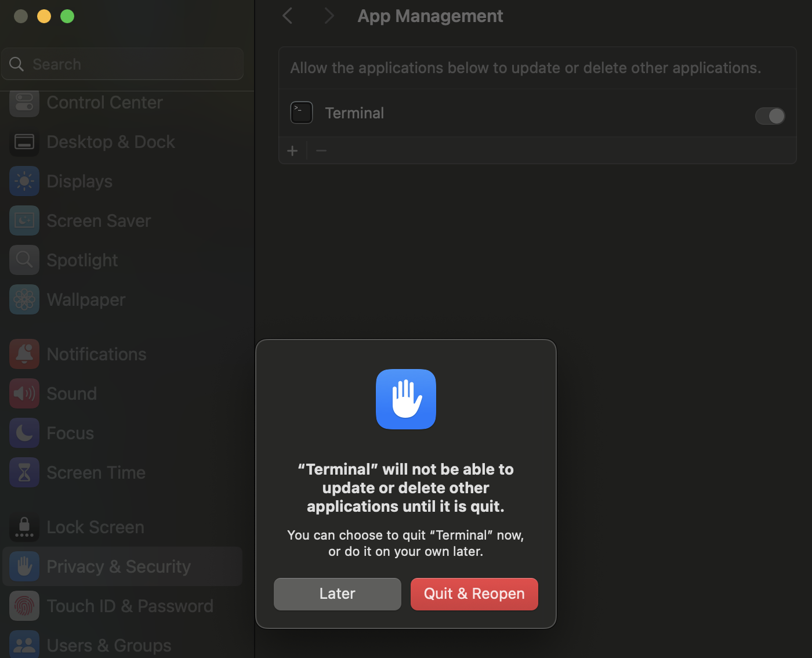Click the Lock Screen padlock icon

click(x=24, y=527)
